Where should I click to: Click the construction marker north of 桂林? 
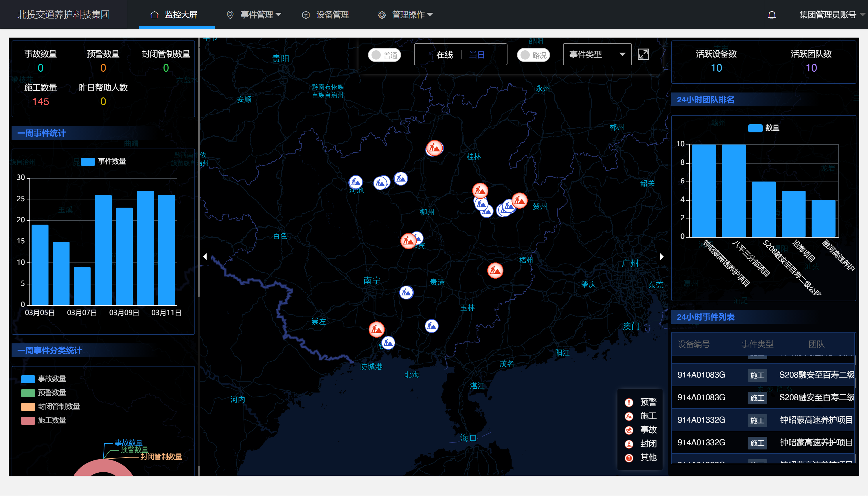pos(434,148)
